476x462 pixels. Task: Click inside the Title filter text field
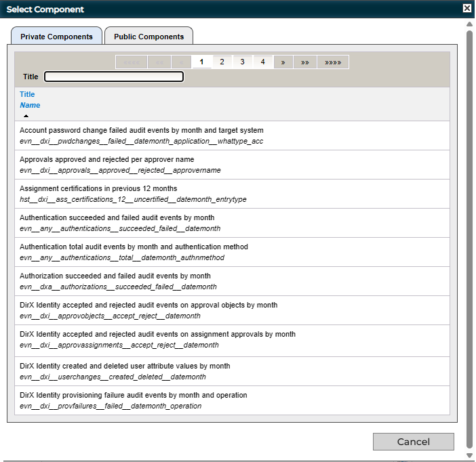[x=114, y=77]
